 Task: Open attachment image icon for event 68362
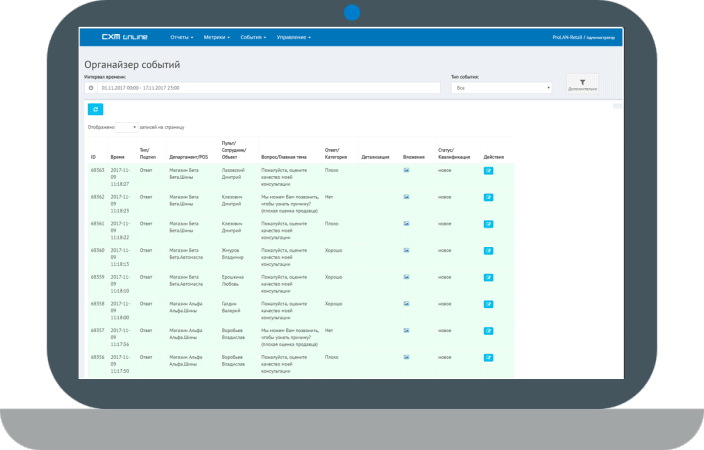coord(407,197)
